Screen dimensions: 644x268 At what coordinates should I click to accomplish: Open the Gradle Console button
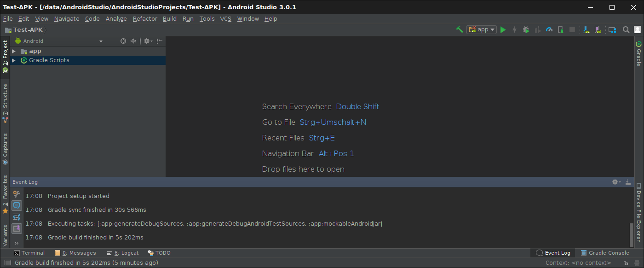point(605,253)
